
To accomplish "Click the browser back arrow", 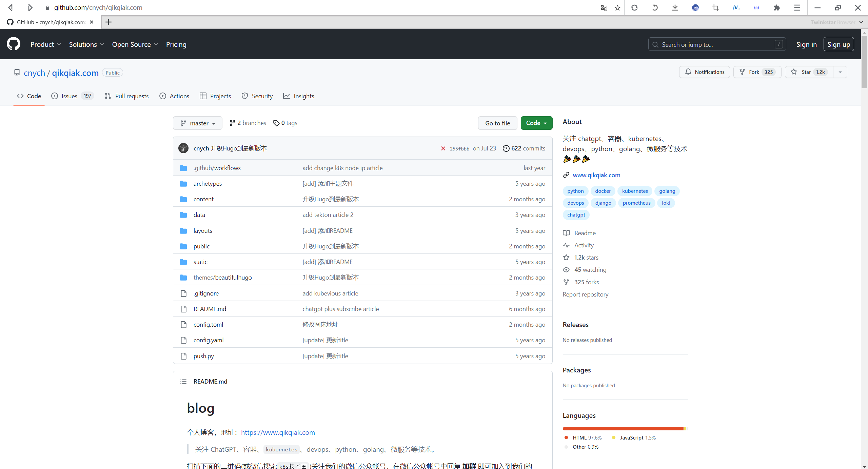I will (11, 7).
